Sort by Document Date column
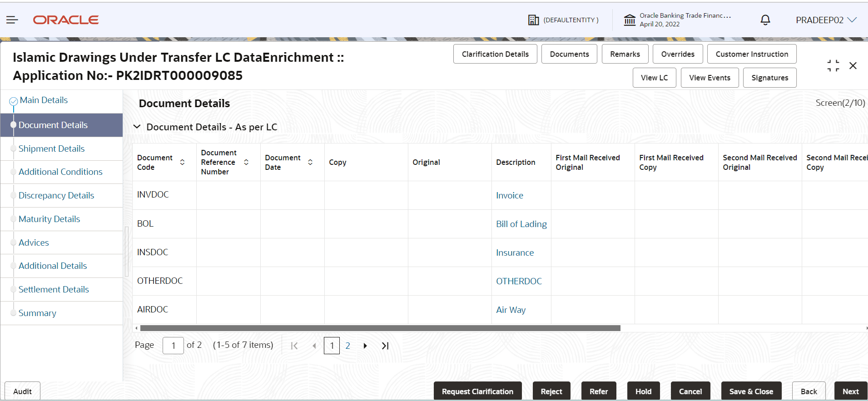The width and height of the screenshot is (868, 401). (x=310, y=162)
